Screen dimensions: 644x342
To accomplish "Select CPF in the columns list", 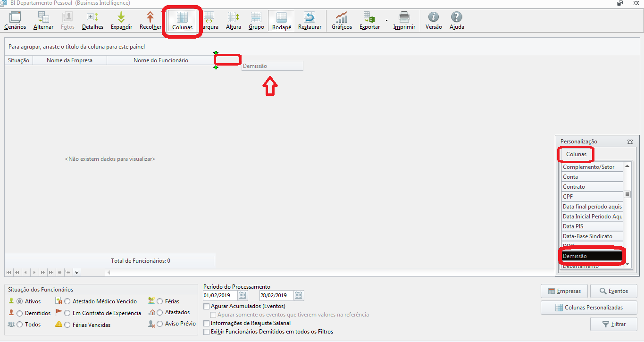I will (x=592, y=197).
